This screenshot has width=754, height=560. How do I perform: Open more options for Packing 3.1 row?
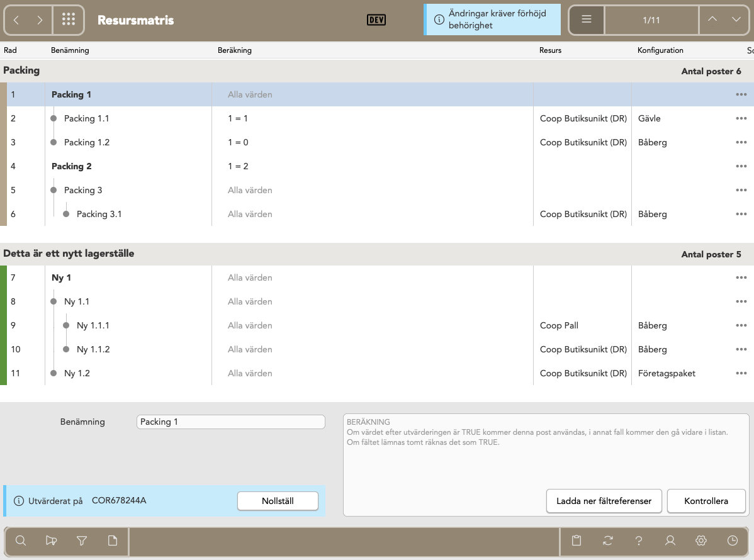[x=741, y=214]
